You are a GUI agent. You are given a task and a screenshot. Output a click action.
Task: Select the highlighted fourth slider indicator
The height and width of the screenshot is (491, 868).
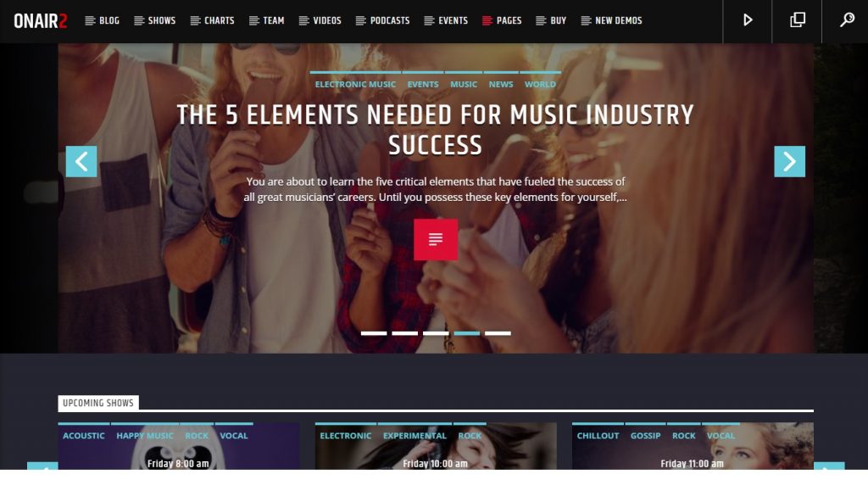coord(467,333)
